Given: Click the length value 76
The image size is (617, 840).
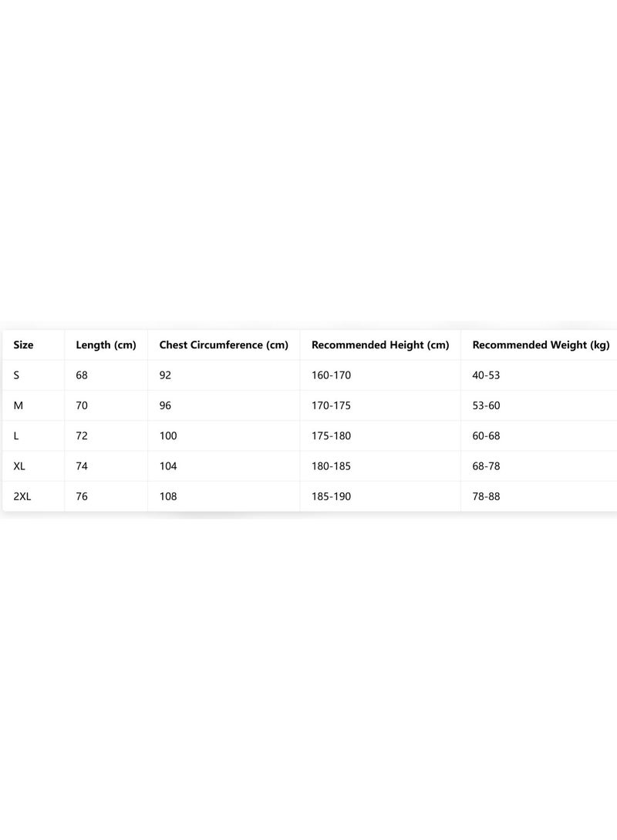Looking at the screenshot, I should pyautogui.click(x=82, y=496).
